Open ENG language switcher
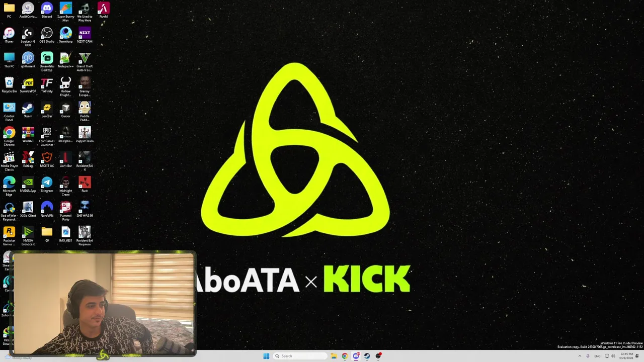The image size is (644, 362). click(x=597, y=356)
